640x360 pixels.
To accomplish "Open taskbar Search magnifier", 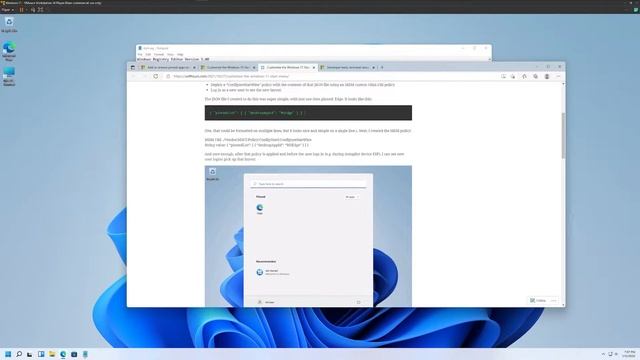I will pos(19,354).
